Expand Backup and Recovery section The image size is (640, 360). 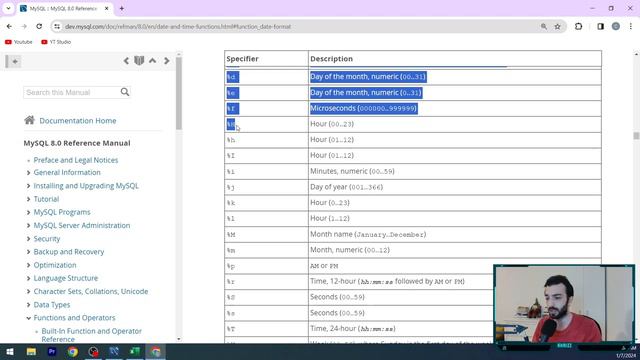29,252
